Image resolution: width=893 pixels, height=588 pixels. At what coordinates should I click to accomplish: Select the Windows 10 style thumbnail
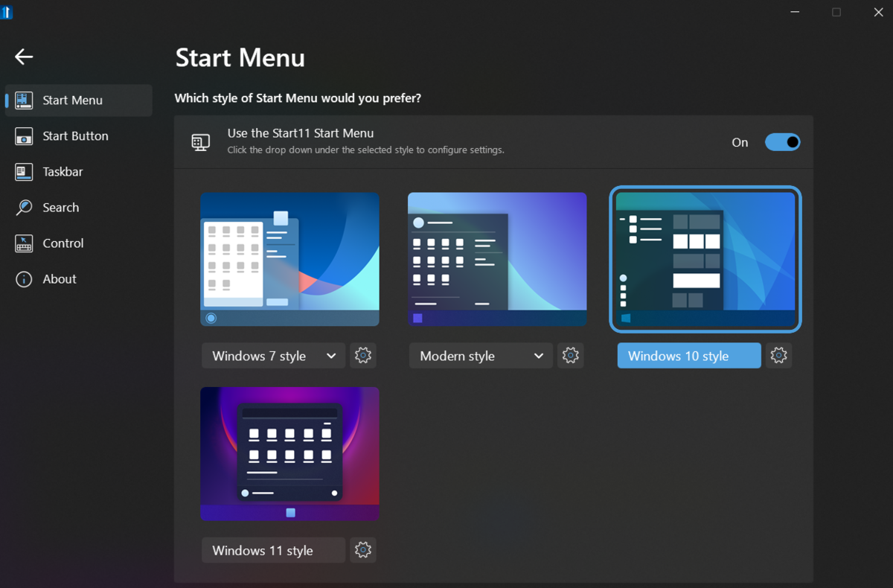tap(705, 259)
